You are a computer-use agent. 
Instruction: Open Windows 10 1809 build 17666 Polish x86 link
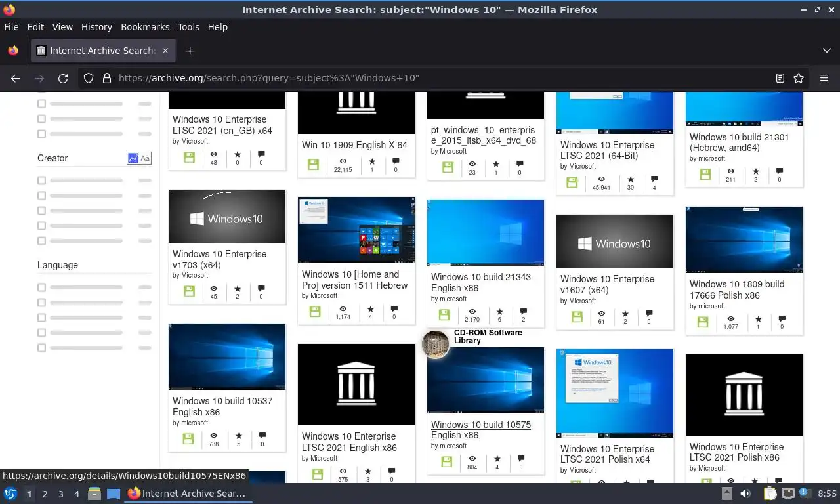pyautogui.click(x=737, y=289)
